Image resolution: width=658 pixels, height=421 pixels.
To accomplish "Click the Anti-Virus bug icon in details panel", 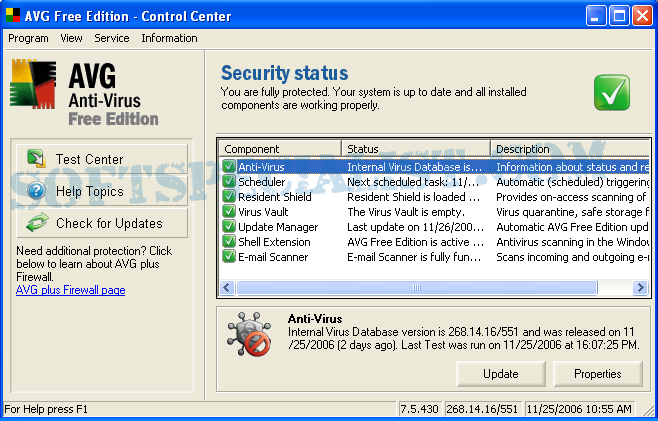I will [x=249, y=334].
